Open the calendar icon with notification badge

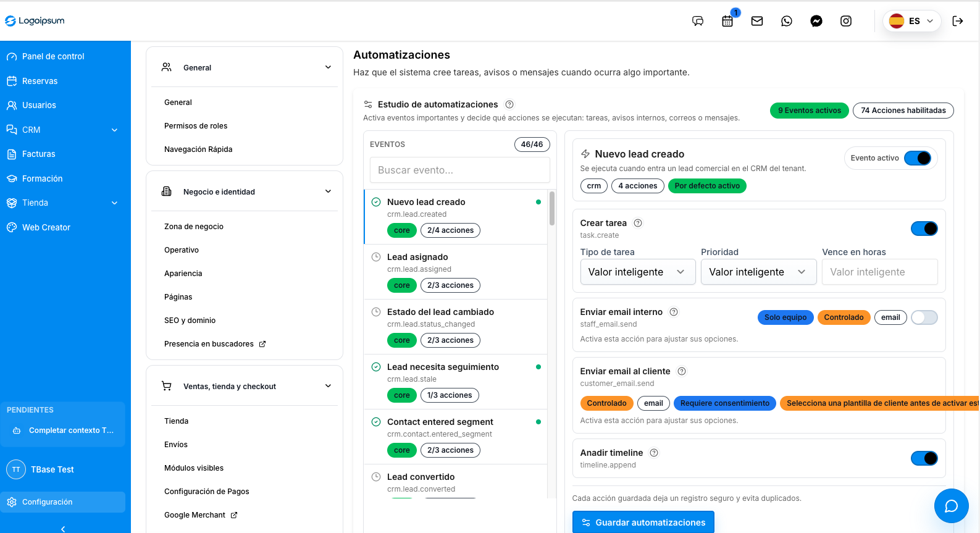point(727,21)
